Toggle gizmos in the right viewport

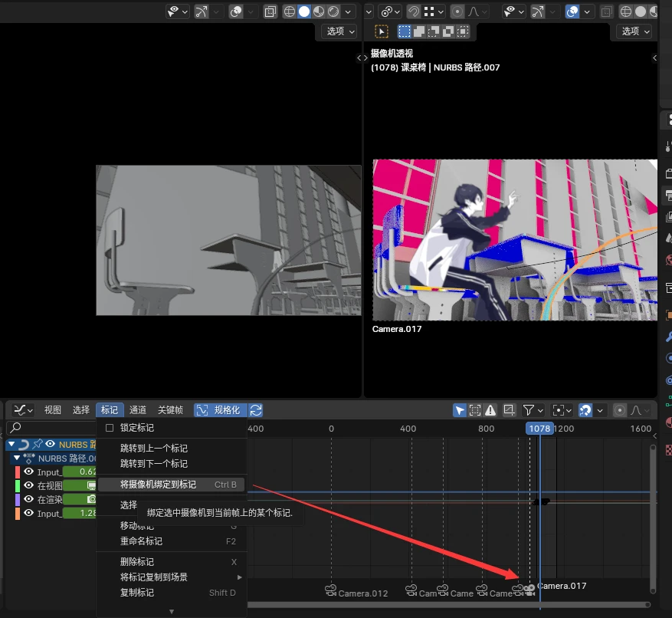(537, 12)
